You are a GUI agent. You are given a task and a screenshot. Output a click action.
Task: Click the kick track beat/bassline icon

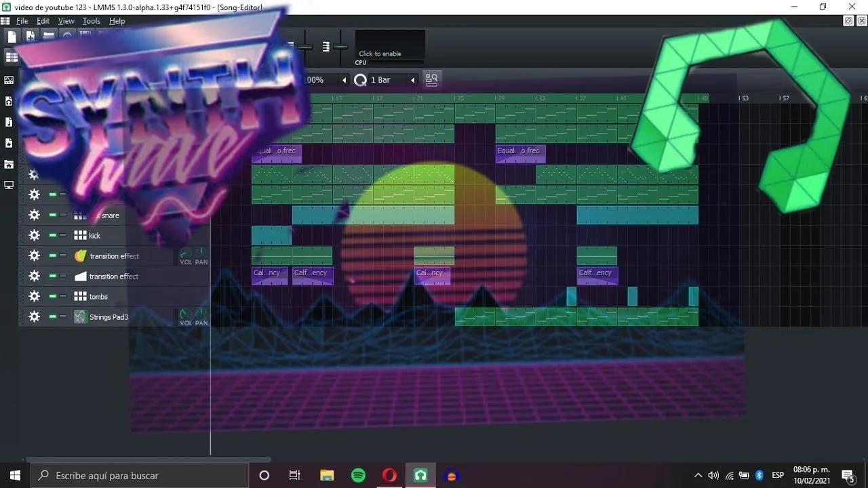(x=80, y=236)
